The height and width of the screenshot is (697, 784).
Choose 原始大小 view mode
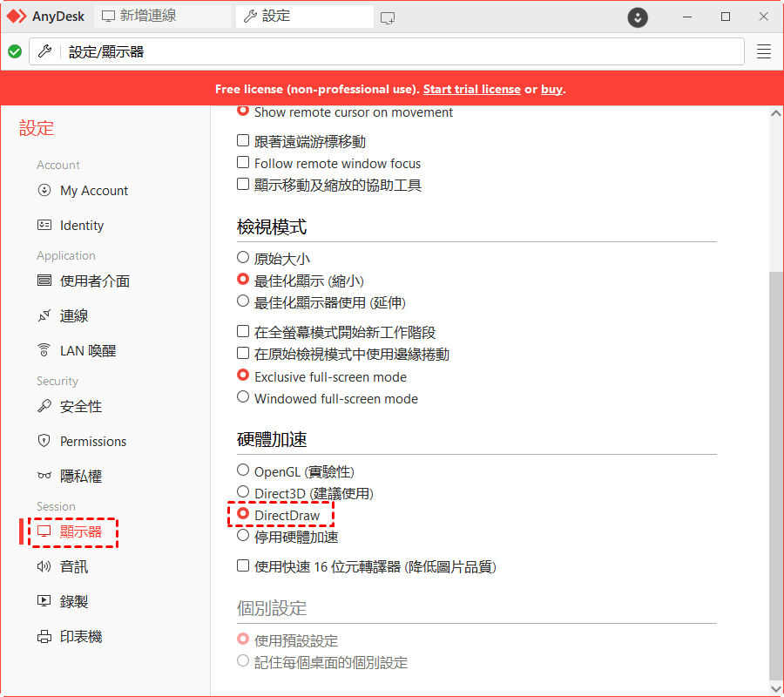(x=243, y=258)
